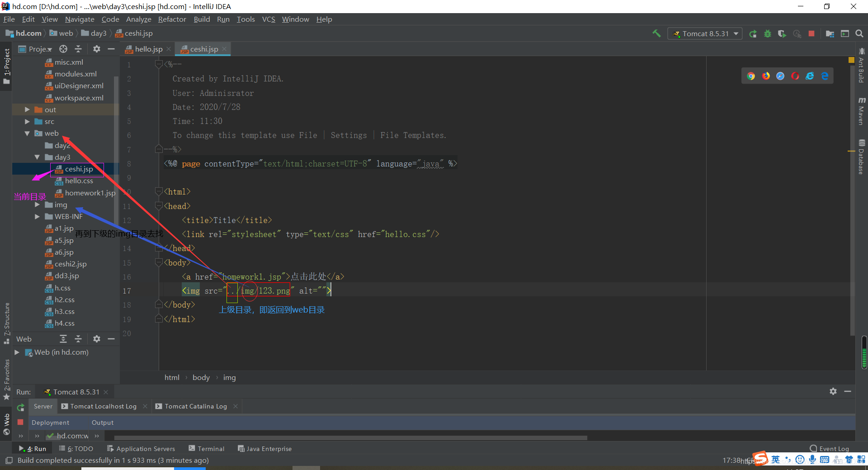Click Scroll from Source target icon

click(63, 49)
